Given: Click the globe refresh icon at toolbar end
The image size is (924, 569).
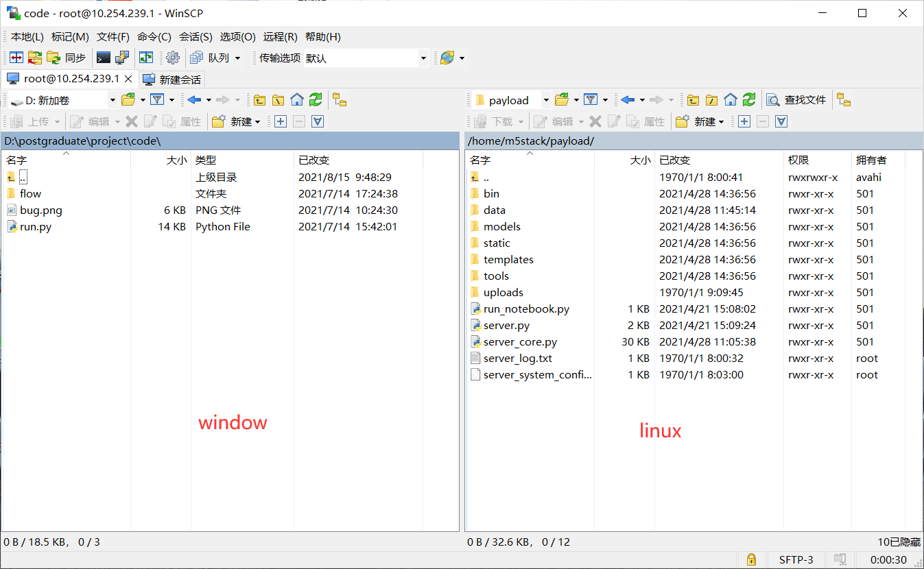Looking at the screenshot, I should pyautogui.click(x=447, y=58).
